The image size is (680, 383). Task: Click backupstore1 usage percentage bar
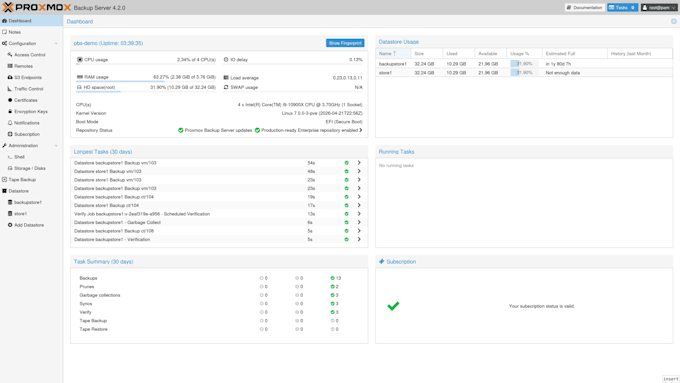[524, 64]
